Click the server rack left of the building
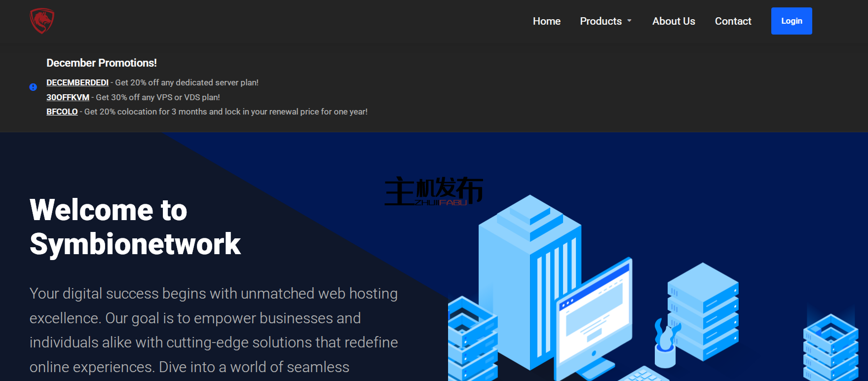 point(471,341)
